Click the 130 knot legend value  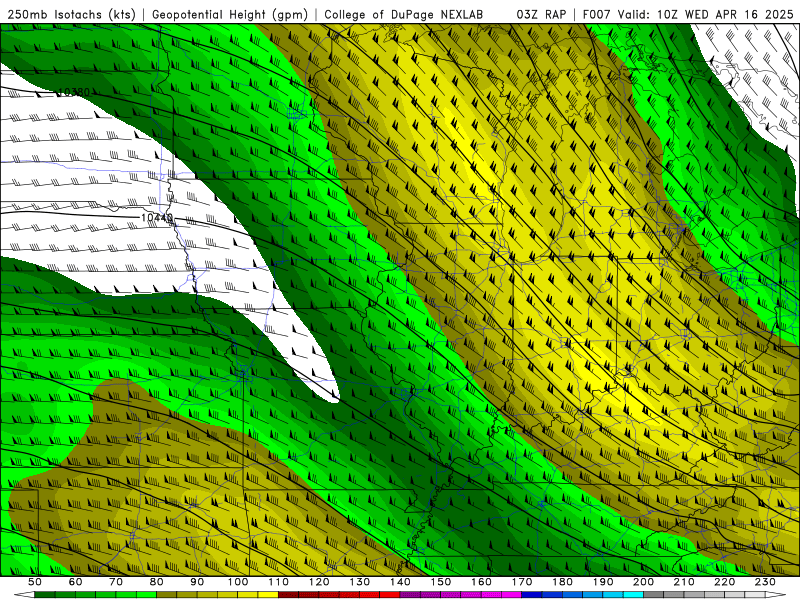[360, 582]
